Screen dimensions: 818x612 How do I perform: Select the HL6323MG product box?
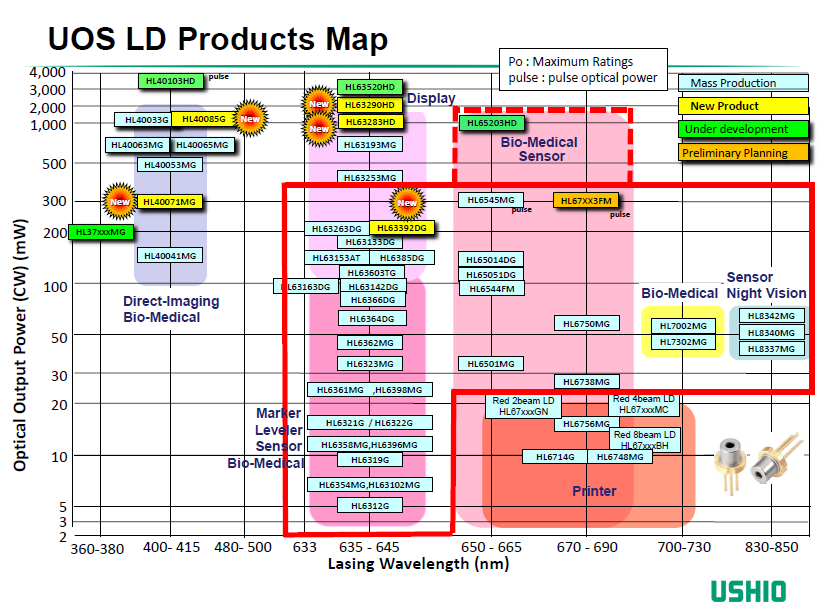370,364
